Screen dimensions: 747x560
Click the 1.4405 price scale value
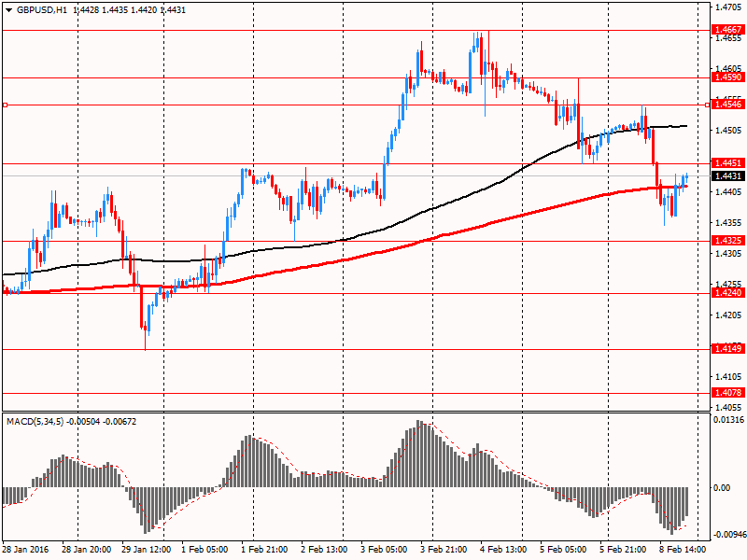[728, 192]
